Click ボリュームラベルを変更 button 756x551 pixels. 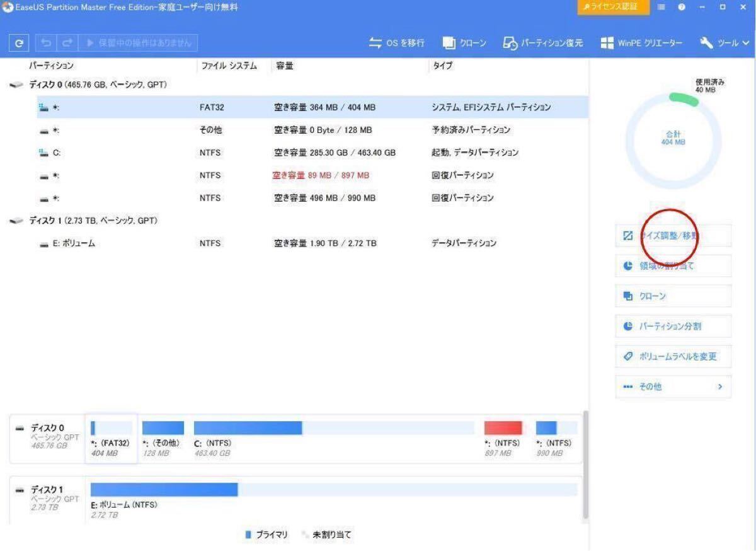click(673, 357)
